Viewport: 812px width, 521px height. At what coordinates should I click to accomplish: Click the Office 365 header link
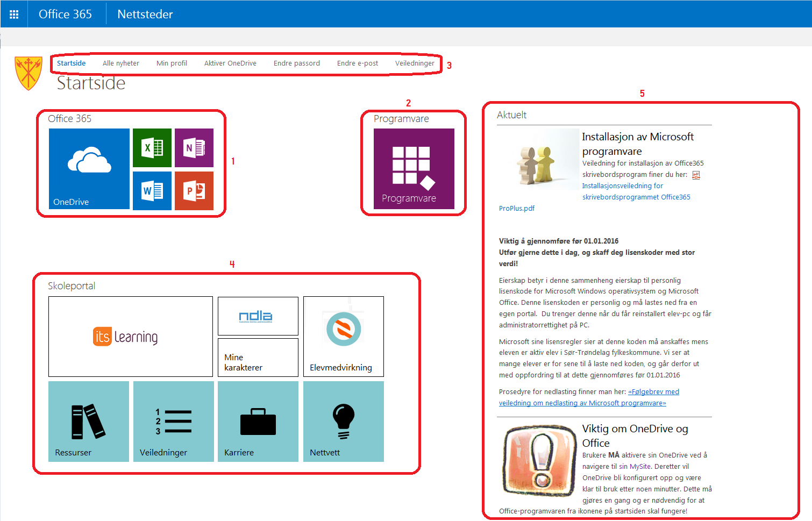[x=65, y=14]
